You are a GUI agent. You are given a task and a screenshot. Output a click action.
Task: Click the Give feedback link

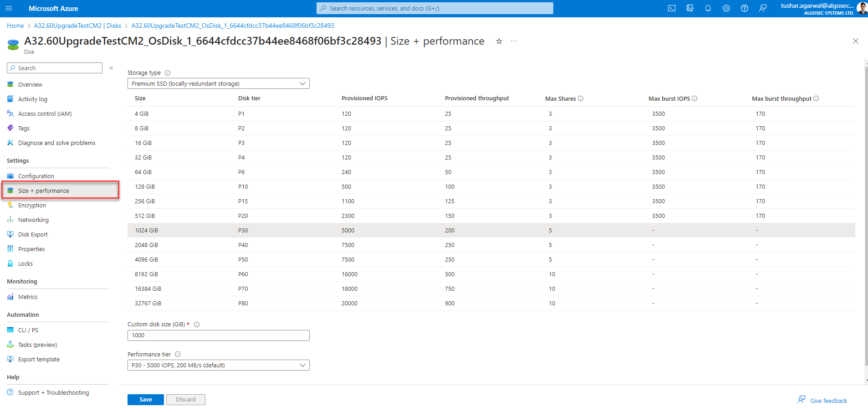point(828,401)
